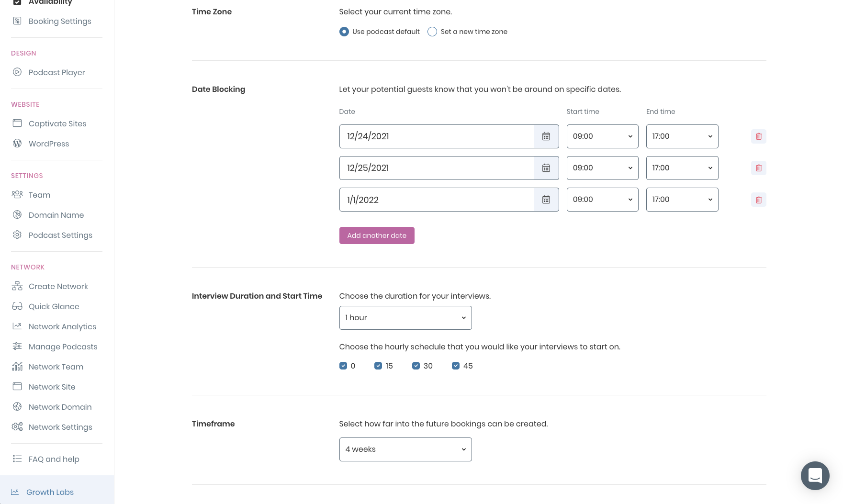
Task: Open the Podcast Player settings
Action: [x=56, y=72]
